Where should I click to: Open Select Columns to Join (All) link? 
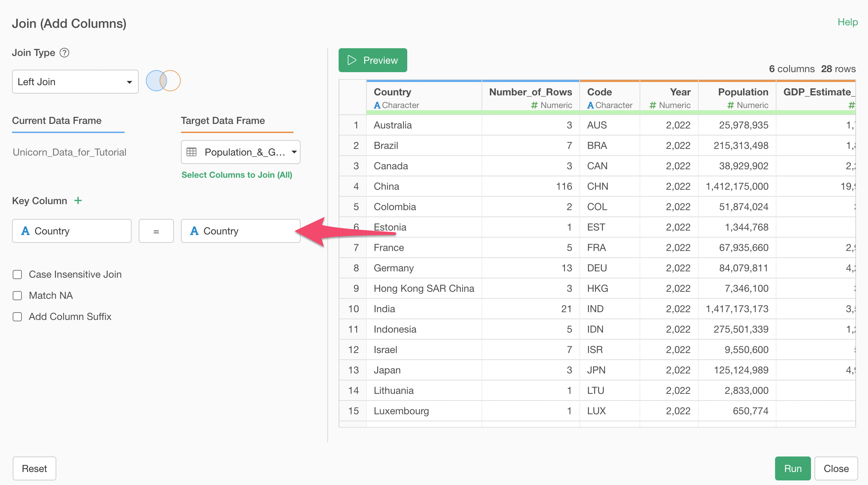pos(237,175)
